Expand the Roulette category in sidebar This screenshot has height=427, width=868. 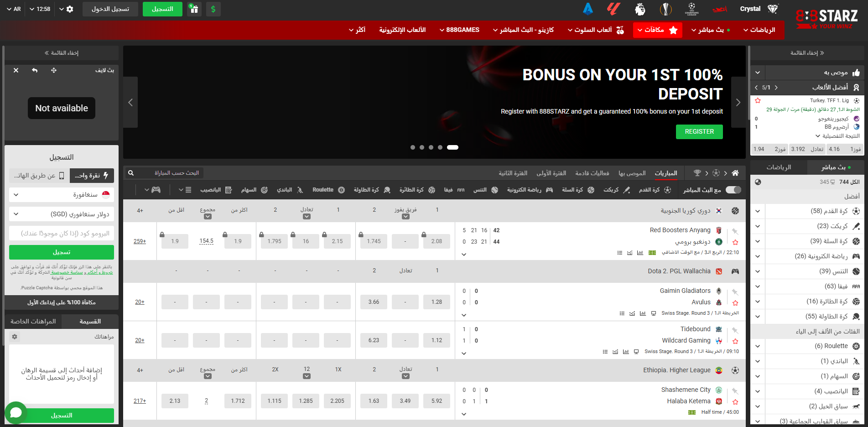[x=758, y=346]
